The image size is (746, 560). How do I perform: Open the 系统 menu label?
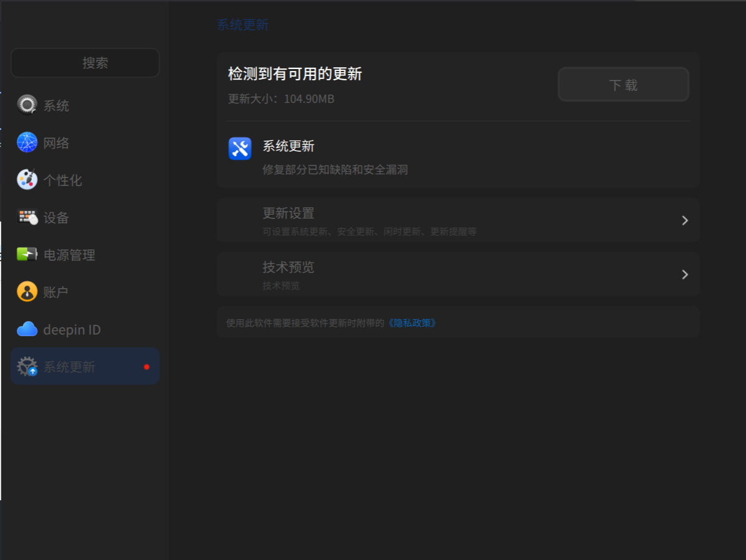pos(56,106)
